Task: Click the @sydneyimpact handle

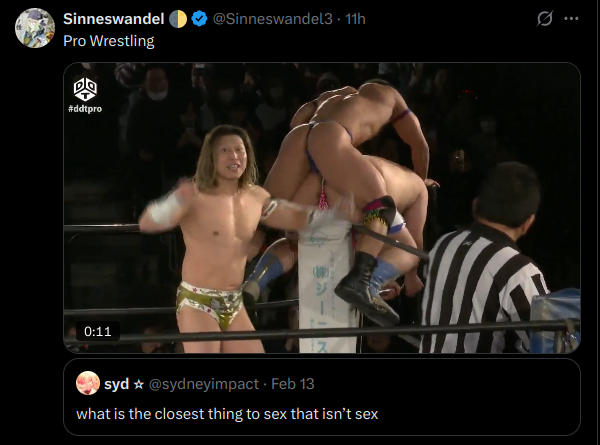Action: 204,384
